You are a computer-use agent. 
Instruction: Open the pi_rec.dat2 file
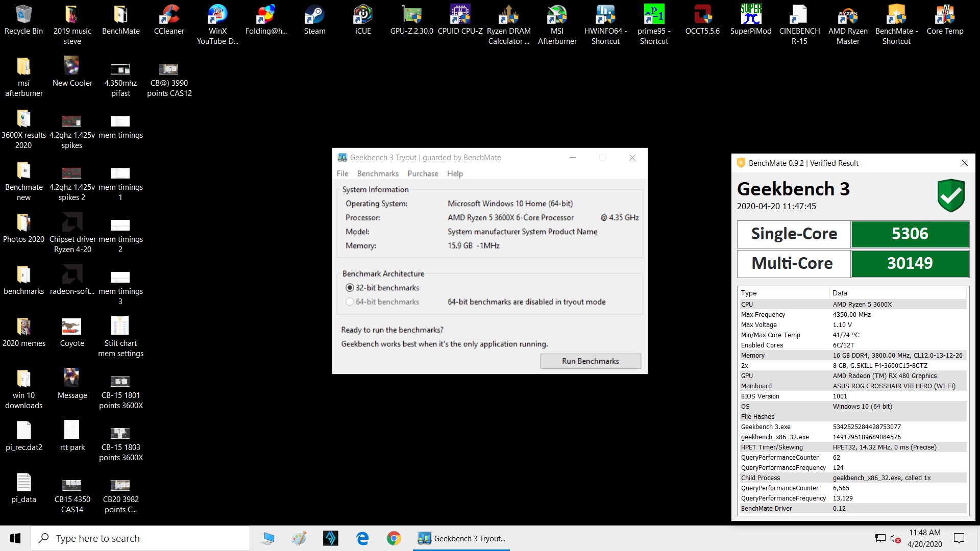pyautogui.click(x=23, y=436)
